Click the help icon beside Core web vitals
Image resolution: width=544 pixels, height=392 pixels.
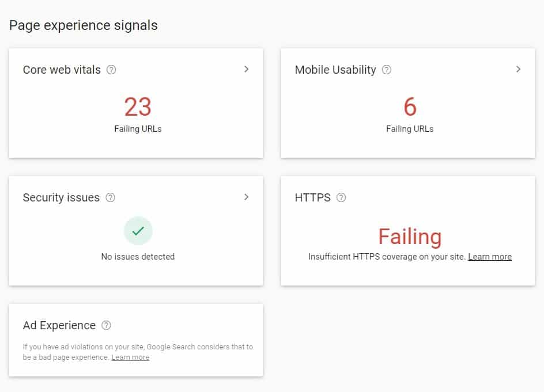pyautogui.click(x=111, y=70)
